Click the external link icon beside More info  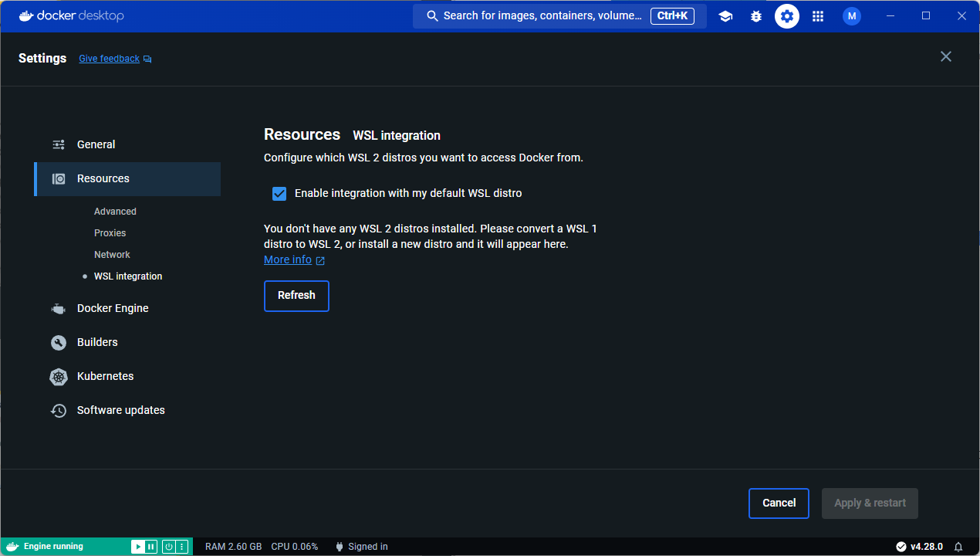pos(320,261)
